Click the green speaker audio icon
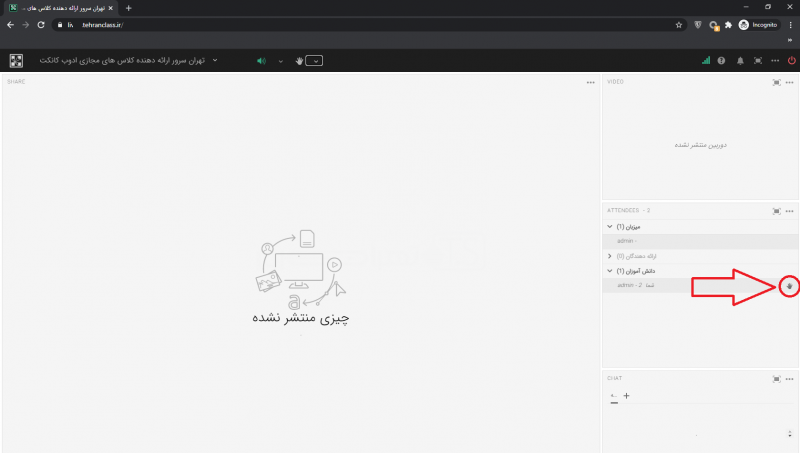The image size is (800, 453). (261, 61)
